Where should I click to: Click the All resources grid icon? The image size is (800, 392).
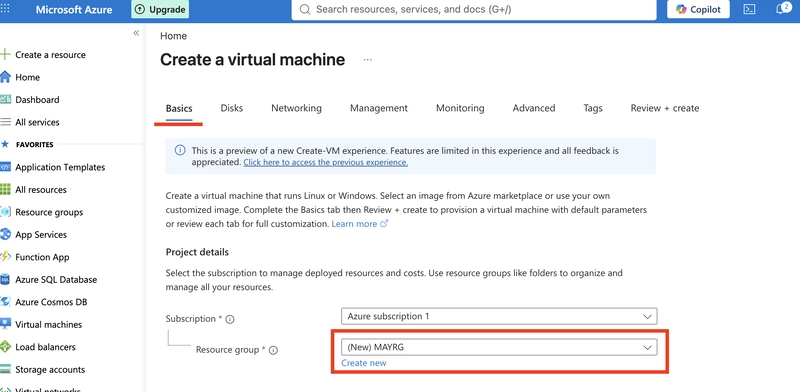point(5,189)
